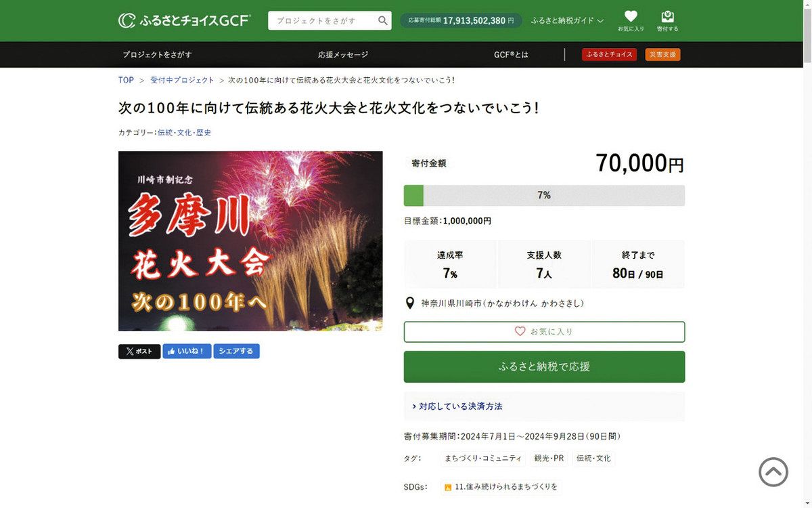Click the SDGs goal 11 icon
This screenshot has width=812, height=508.
click(x=448, y=487)
